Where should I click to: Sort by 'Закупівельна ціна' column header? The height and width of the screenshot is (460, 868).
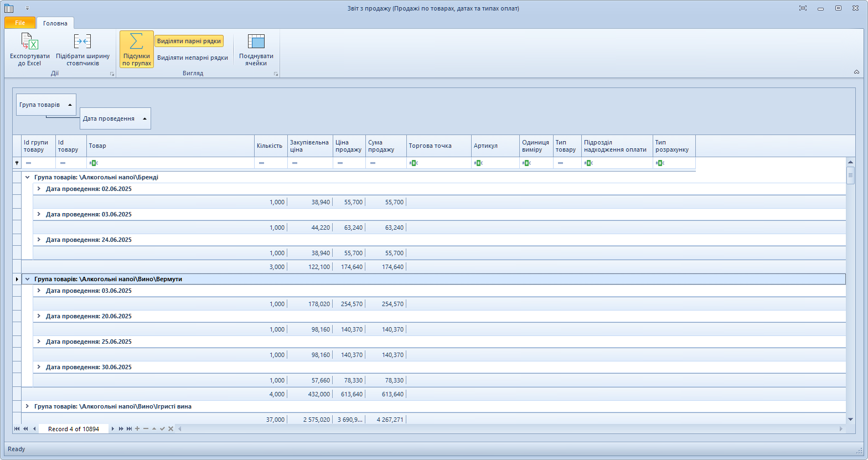tap(310, 146)
